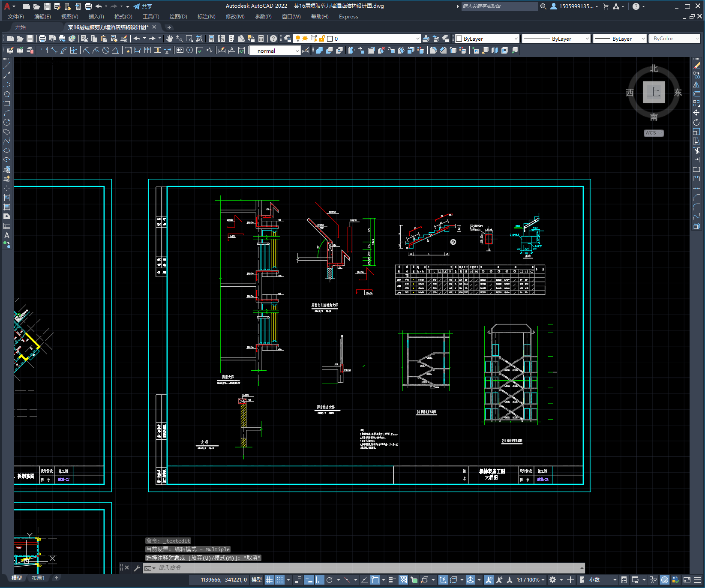The image size is (705, 588).
Task: Click the Help question mark toolbar icon
Action: [273, 39]
